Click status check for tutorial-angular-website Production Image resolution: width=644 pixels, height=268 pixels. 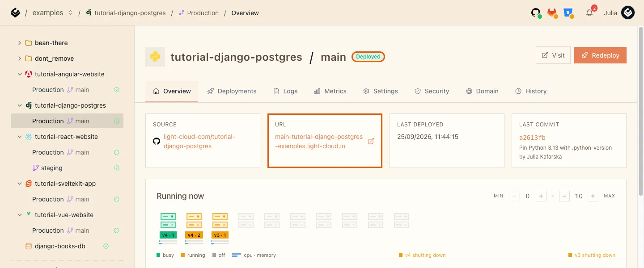pyautogui.click(x=117, y=90)
